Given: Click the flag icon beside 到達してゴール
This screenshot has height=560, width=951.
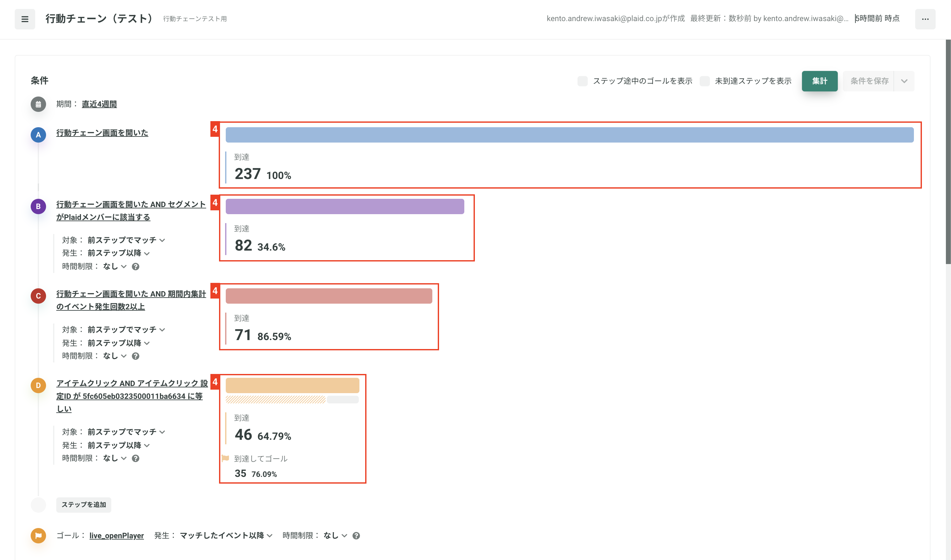Looking at the screenshot, I should click(x=225, y=458).
